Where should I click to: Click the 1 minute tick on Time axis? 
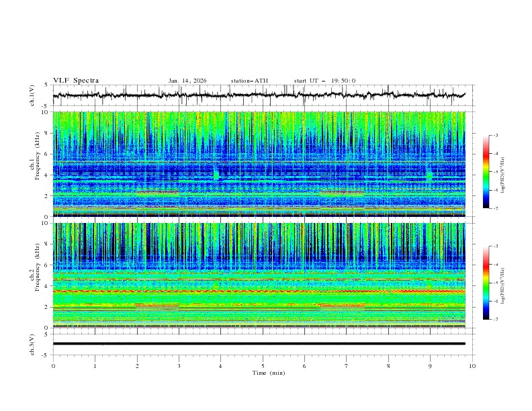[x=95, y=365]
